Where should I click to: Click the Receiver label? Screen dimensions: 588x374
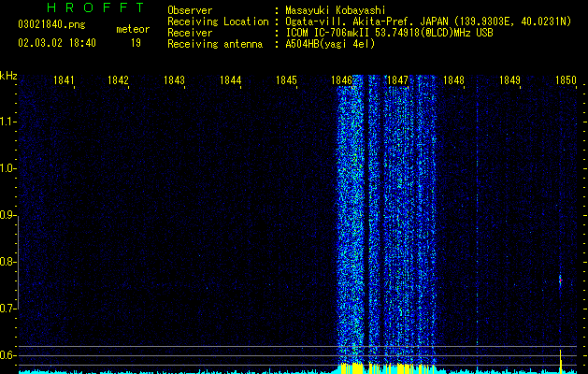click(190, 33)
